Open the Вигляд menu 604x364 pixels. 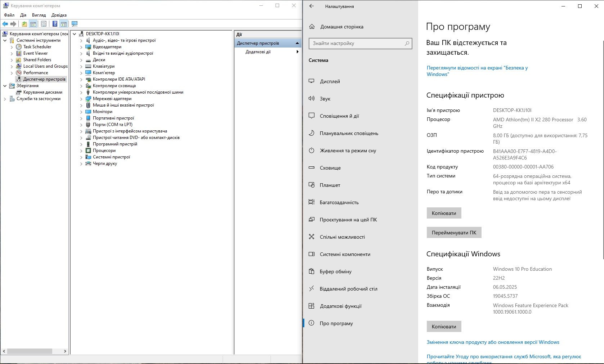pyautogui.click(x=39, y=15)
